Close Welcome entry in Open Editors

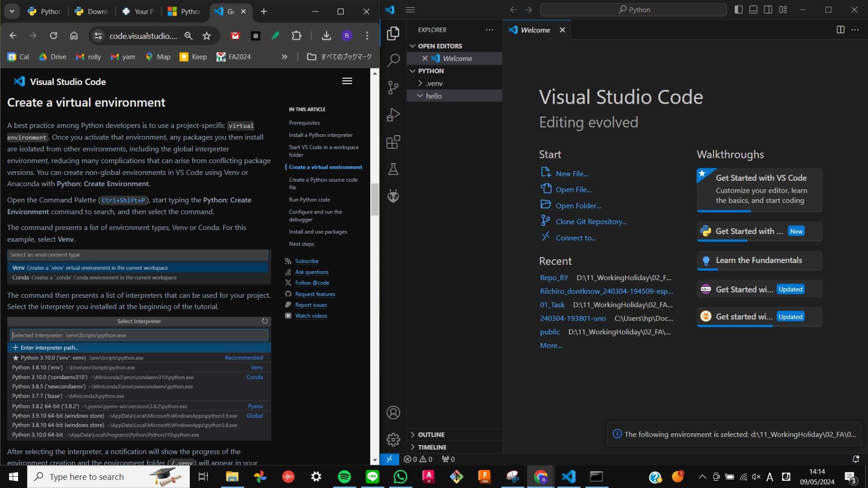tap(424, 59)
